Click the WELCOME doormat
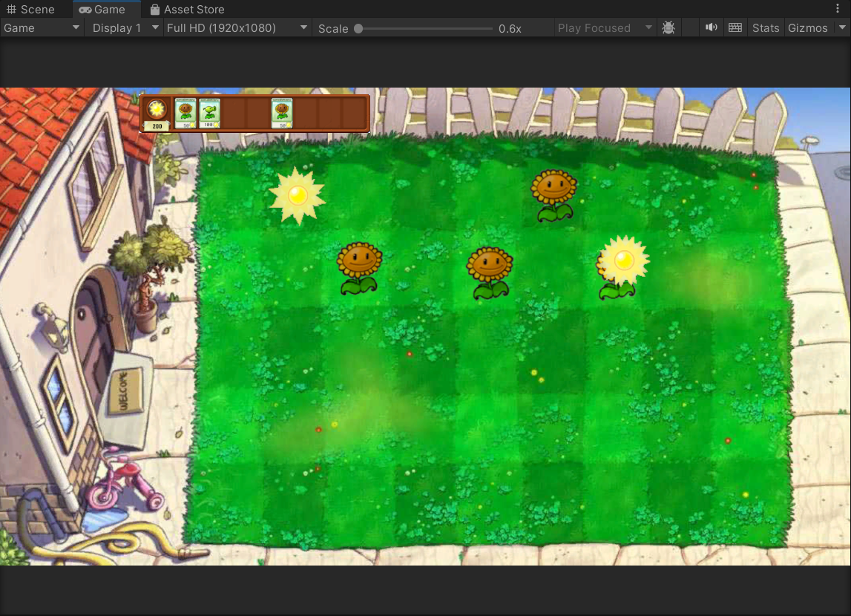Screen dimensions: 851x616 click(126, 391)
